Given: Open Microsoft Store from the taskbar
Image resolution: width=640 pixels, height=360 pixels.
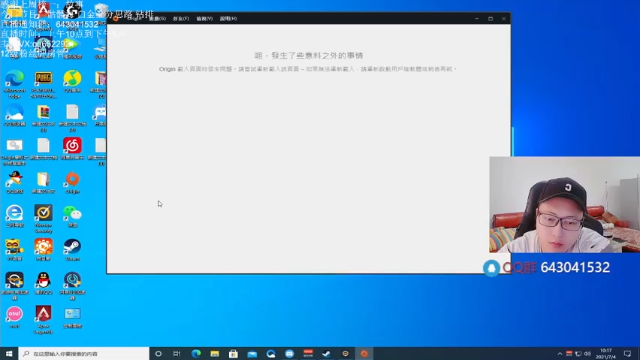Looking at the screenshot, I should click(x=233, y=353).
